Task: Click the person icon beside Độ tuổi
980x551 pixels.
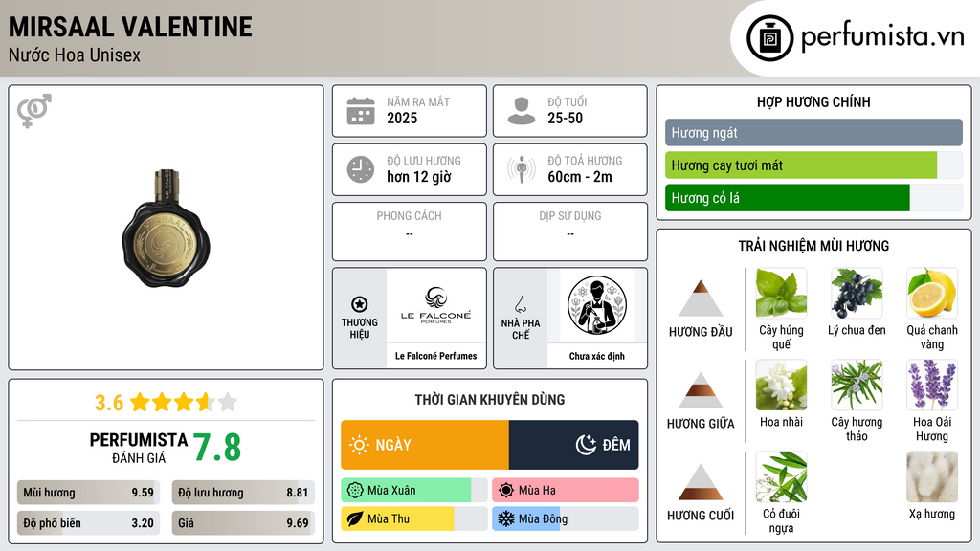Action: [522, 111]
